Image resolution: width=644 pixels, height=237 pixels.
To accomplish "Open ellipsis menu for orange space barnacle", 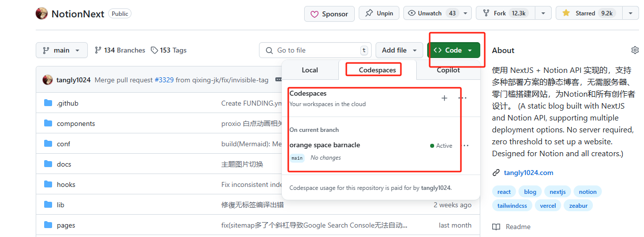I will pyautogui.click(x=465, y=146).
